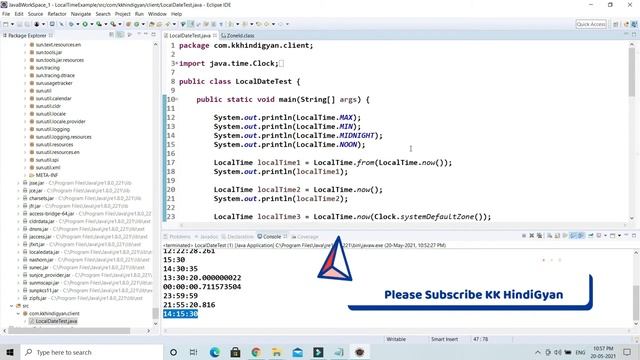The width and height of the screenshot is (640, 360).
Task: Click Remove Launch icon in Console toolbar
Action: (x=532, y=236)
